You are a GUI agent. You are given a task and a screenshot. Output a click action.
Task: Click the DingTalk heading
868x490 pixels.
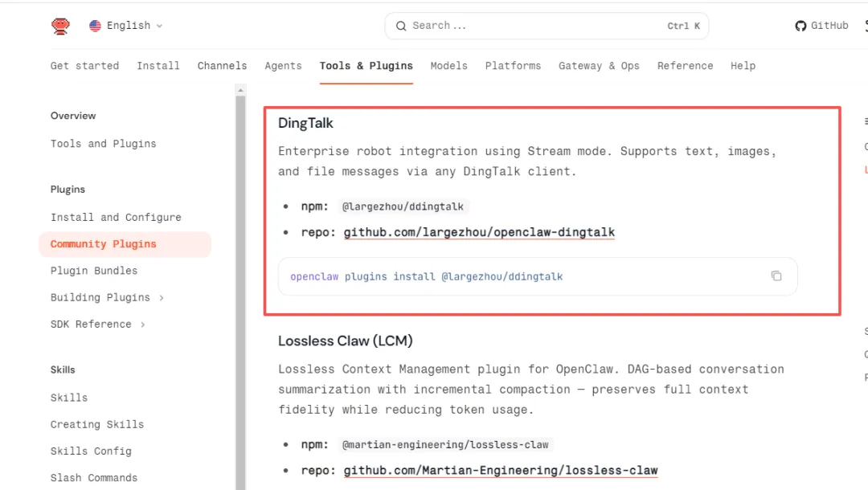[305, 124]
